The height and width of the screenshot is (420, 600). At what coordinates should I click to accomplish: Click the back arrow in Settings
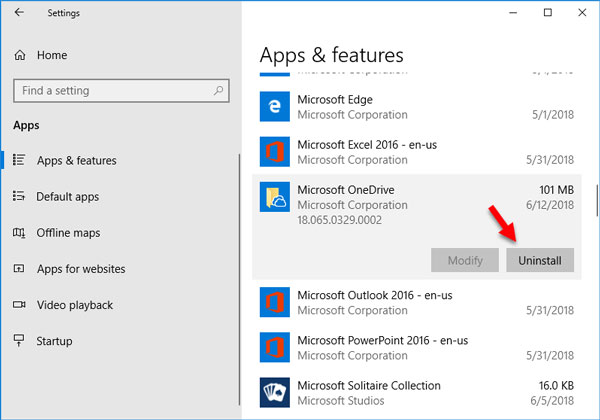tap(19, 13)
